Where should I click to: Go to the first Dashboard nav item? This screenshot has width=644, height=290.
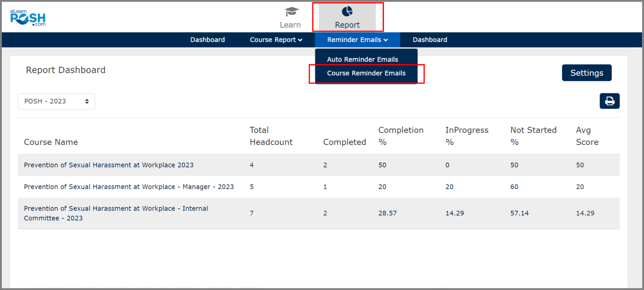(207, 40)
